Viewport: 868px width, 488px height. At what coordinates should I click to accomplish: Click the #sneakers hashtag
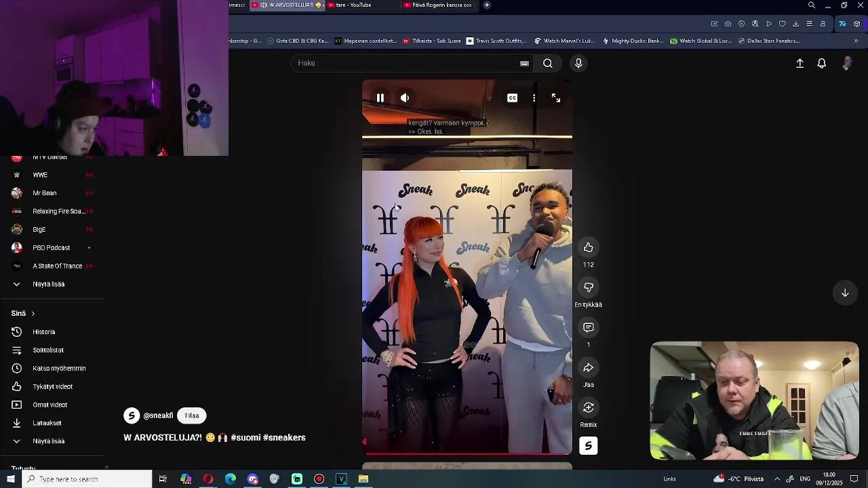point(284,438)
